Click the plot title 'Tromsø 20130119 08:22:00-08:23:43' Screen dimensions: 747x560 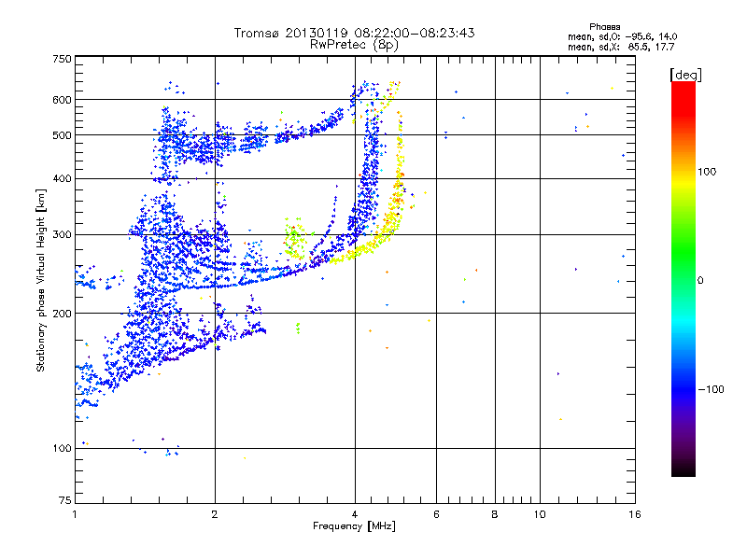[354, 33]
